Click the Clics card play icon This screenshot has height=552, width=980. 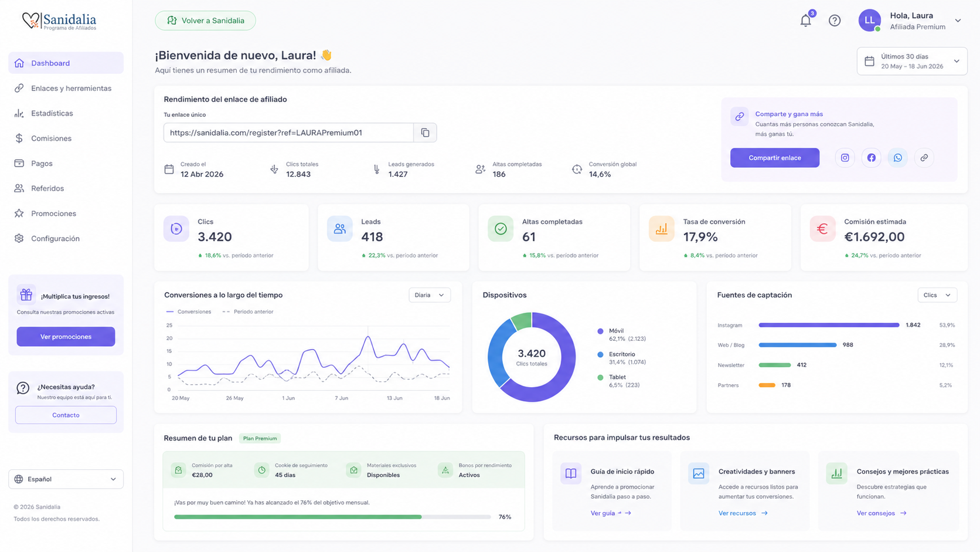(176, 229)
